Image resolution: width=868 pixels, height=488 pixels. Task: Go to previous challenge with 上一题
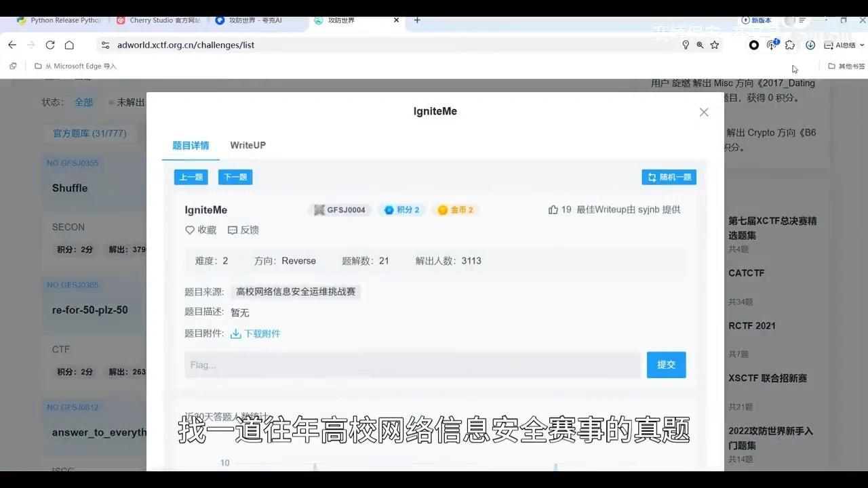click(191, 177)
